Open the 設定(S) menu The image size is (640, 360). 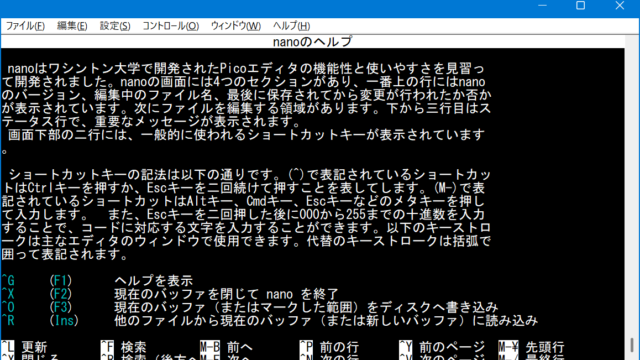[x=115, y=26]
